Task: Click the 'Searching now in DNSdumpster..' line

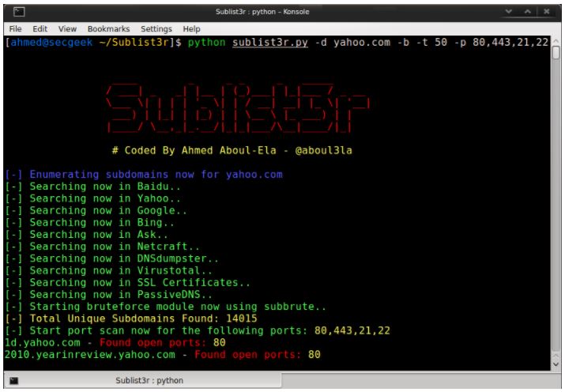Action: [x=111, y=258]
